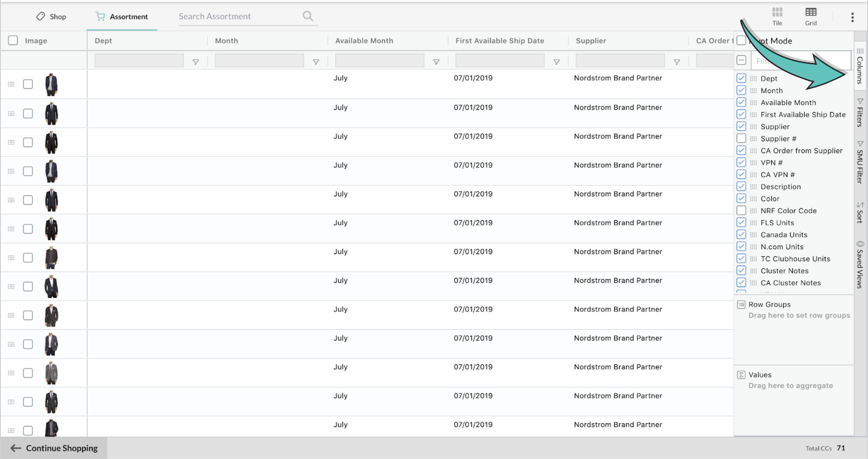Open the gray blazer product thumbnail
The width and height of the screenshot is (868, 459).
[x=51, y=373]
